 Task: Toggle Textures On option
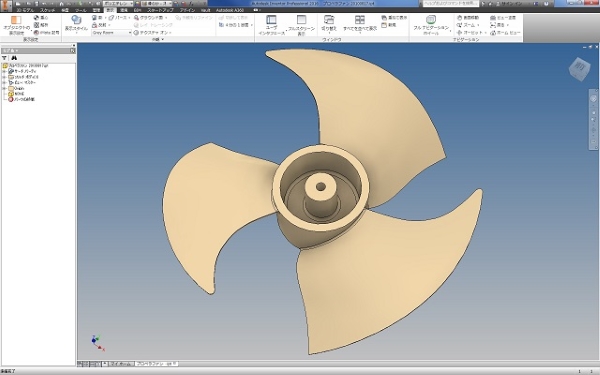pyautogui.click(x=153, y=33)
